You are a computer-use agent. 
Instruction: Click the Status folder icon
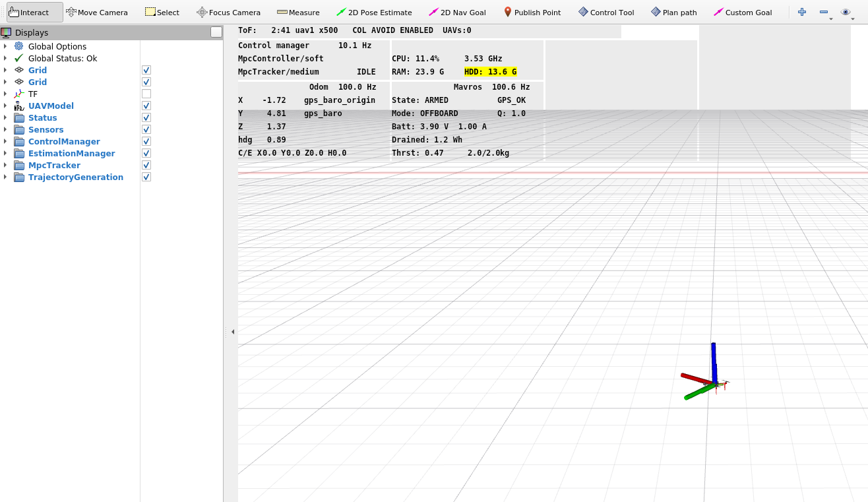[18, 117]
